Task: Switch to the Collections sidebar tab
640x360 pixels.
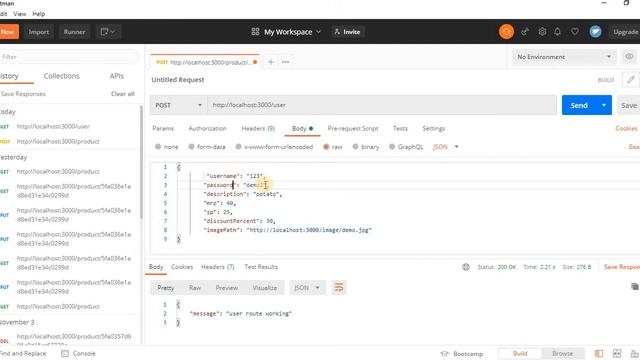Action: (62, 76)
